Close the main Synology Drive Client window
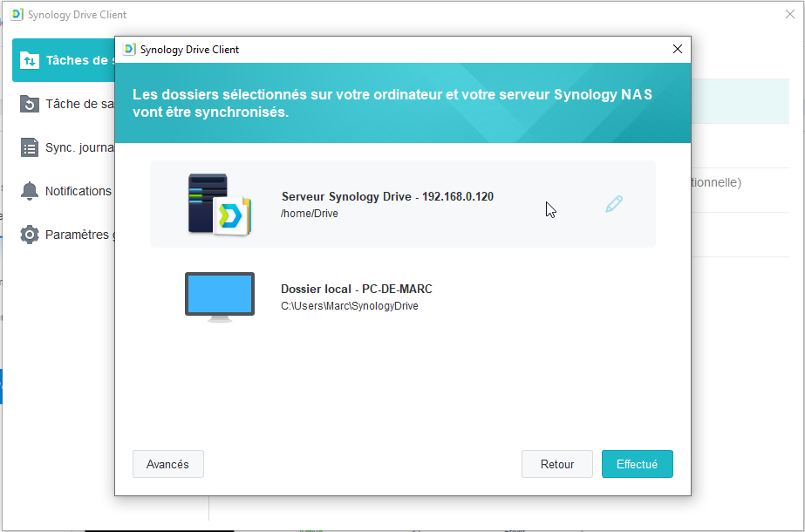This screenshot has width=805, height=532. [x=790, y=14]
